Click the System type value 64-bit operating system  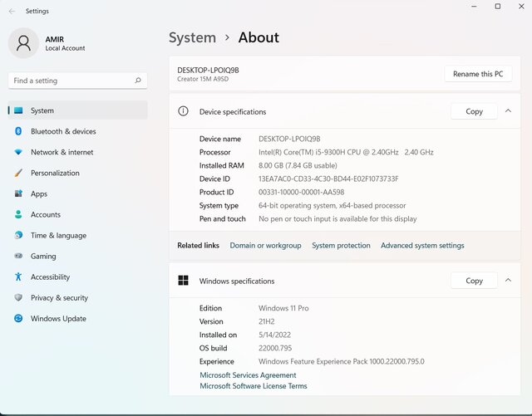(x=332, y=205)
